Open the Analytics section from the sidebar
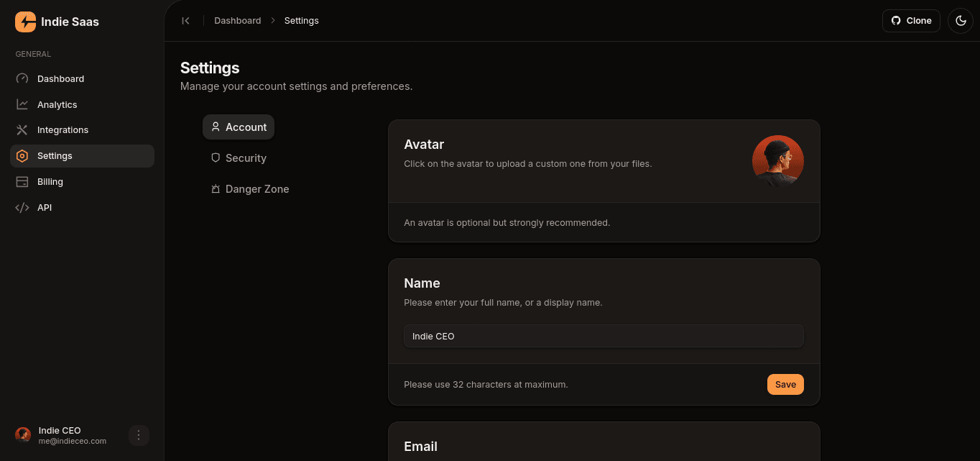This screenshot has width=980, height=461. pos(57,104)
